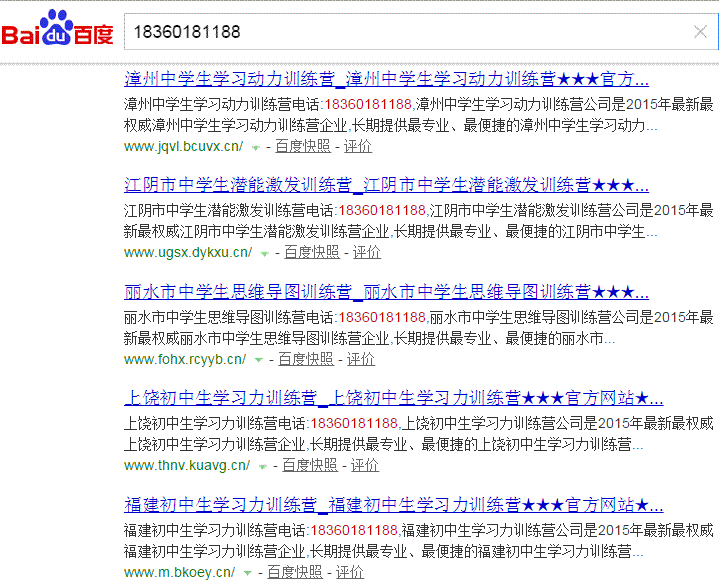Open the 福建初中生学习力训练营 result title

tap(393, 505)
